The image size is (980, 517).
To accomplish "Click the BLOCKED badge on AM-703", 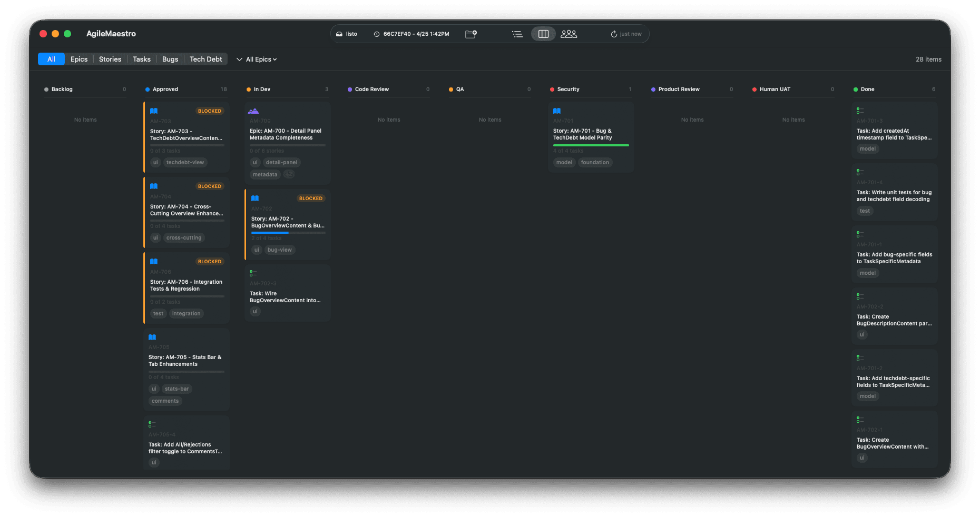I will click(210, 111).
